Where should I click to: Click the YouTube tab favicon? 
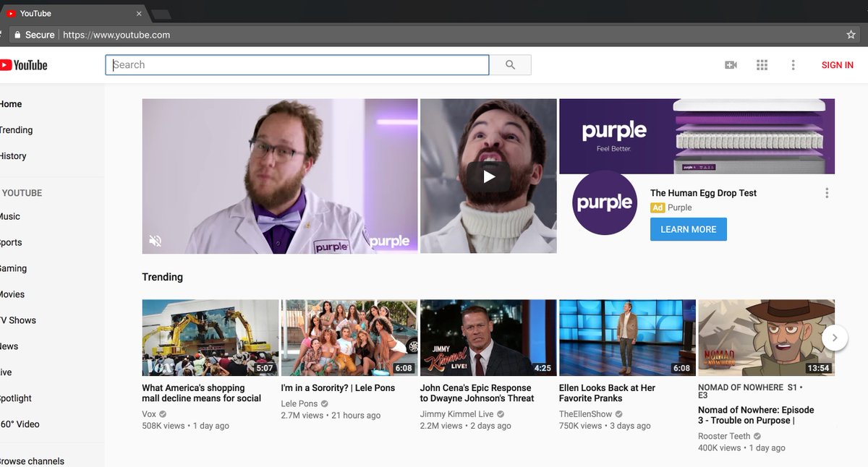click(x=12, y=14)
